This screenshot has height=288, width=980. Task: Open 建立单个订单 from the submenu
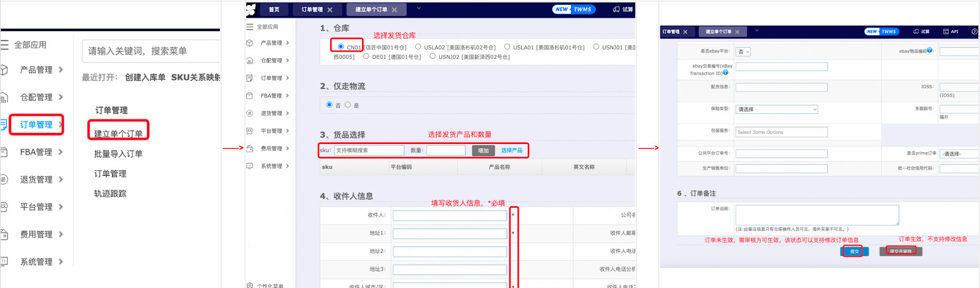[x=118, y=134]
